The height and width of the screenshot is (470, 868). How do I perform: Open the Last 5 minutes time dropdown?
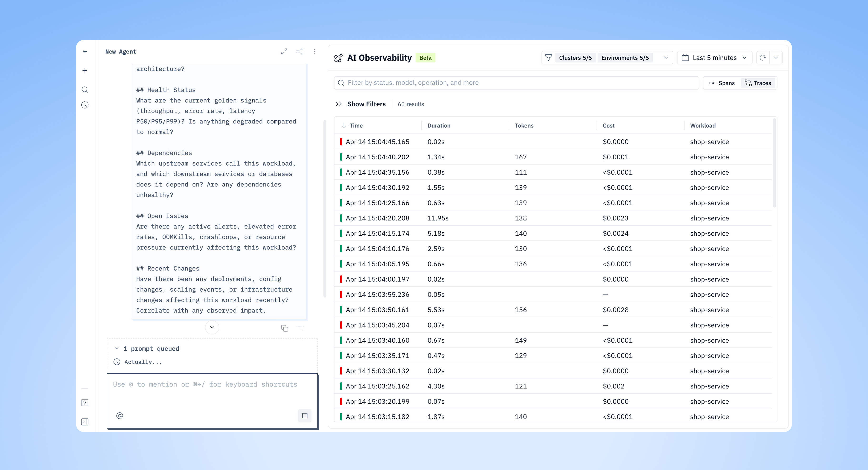714,58
